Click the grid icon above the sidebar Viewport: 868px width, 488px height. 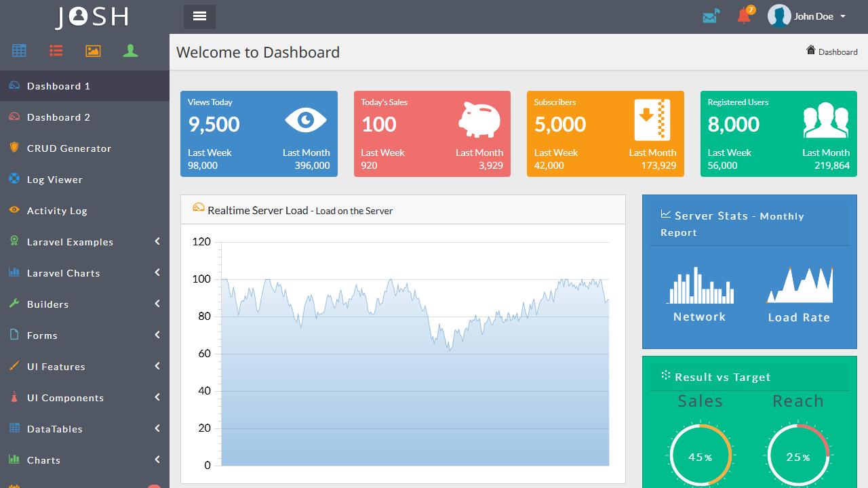(x=18, y=50)
